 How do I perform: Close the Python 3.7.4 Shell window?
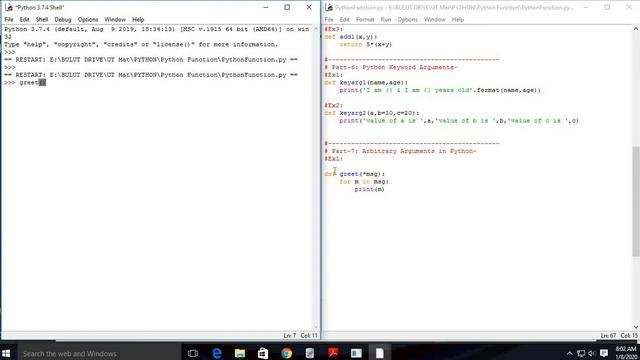(x=309, y=7)
